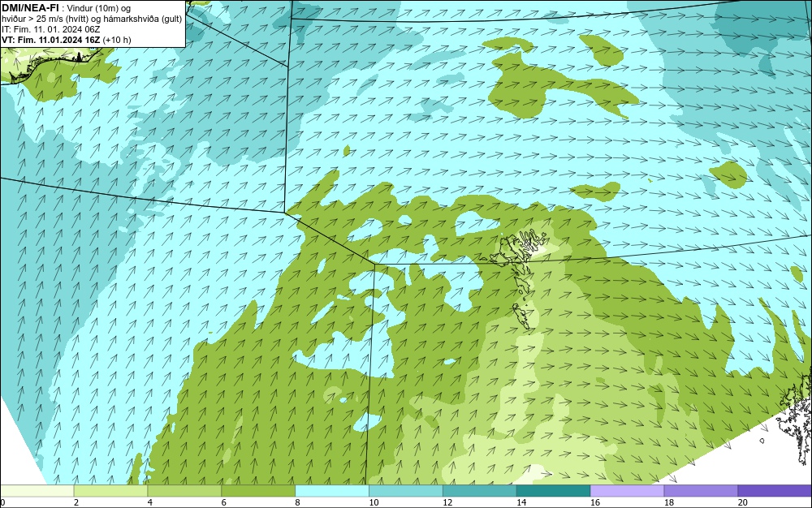This screenshot has height=508, width=812.
Task: Click the legend scale label "16"
Action: (x=595, y=502)
